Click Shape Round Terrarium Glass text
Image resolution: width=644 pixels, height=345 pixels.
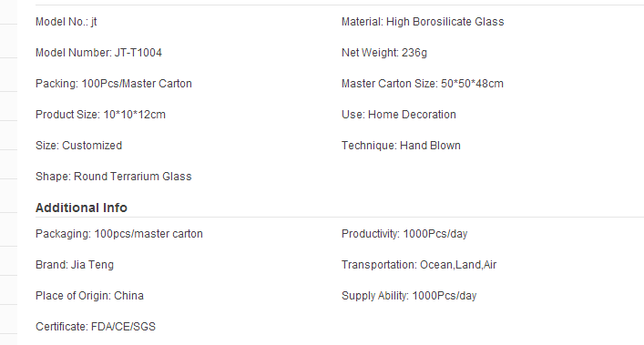click(x=114, y=177)
